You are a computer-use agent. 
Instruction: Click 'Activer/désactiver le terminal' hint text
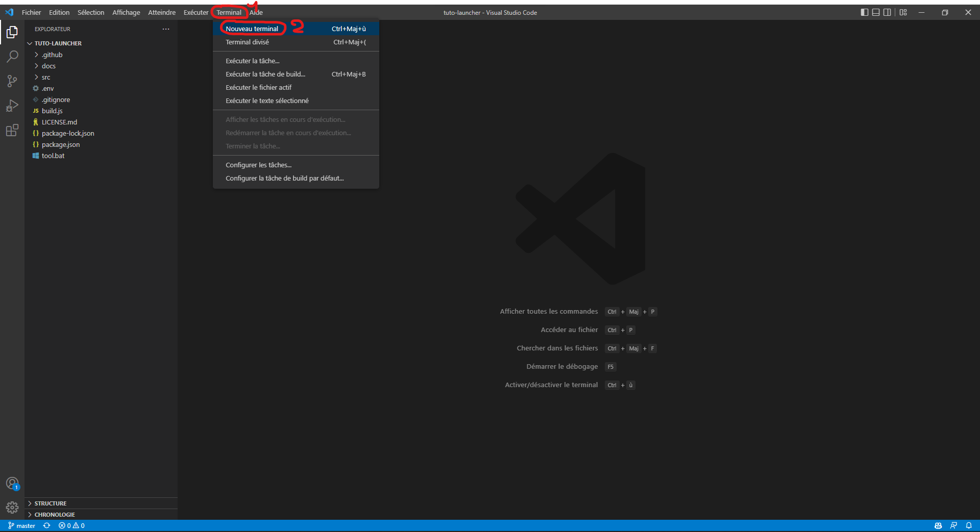pos(551,385)
